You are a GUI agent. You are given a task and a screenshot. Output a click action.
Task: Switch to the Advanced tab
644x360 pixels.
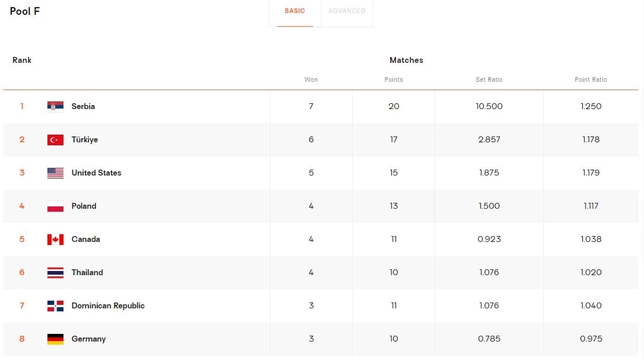(347, 11)
